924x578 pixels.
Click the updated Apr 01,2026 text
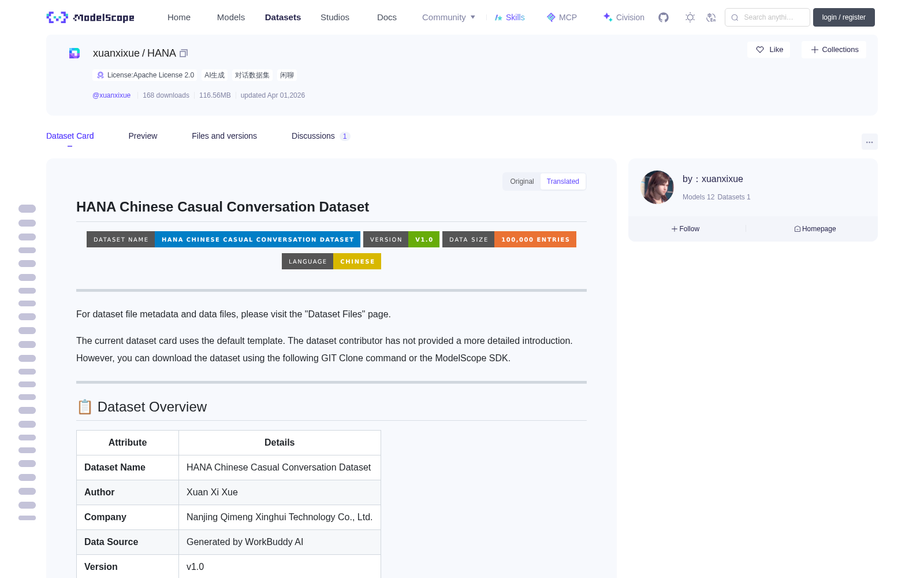click(273, 95)
